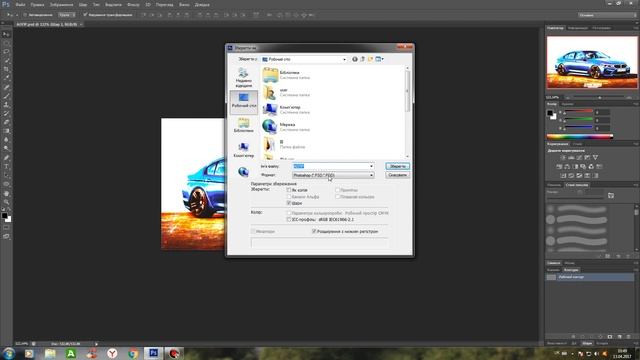Select the Horizontal Type tool
The height and width of the screenshot is (360, 640).
point(6,167)
